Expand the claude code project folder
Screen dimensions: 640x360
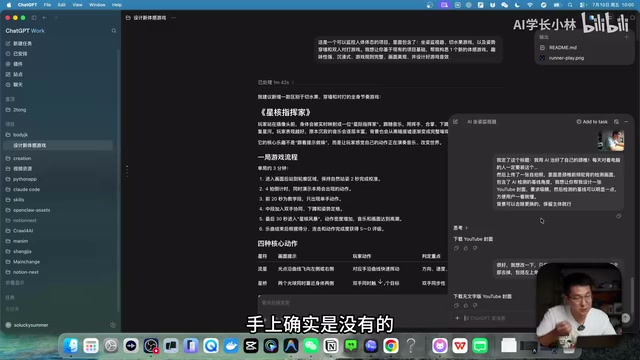point(26,189)
